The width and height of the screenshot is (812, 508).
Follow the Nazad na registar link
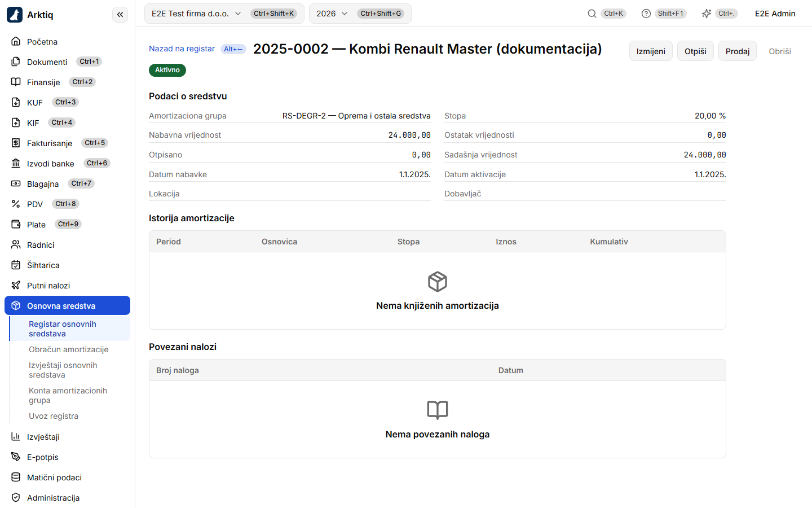coord(182,49)
